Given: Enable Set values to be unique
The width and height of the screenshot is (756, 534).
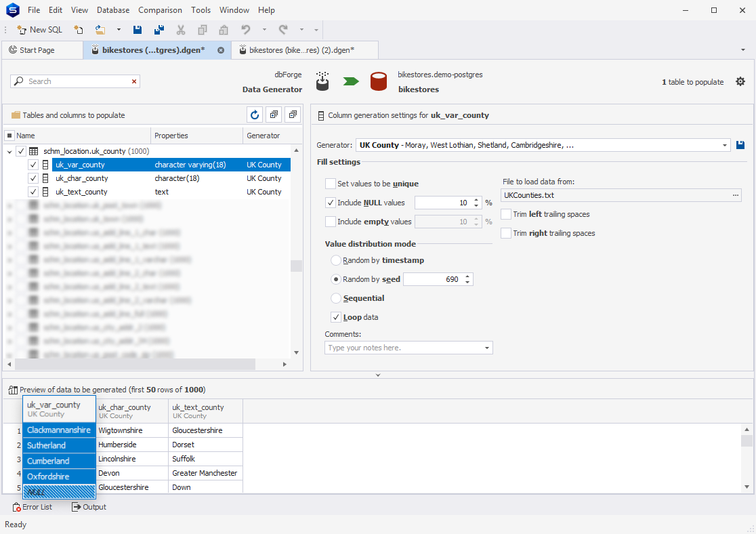Looking at the screenshot, I should (x=331, y=184).
